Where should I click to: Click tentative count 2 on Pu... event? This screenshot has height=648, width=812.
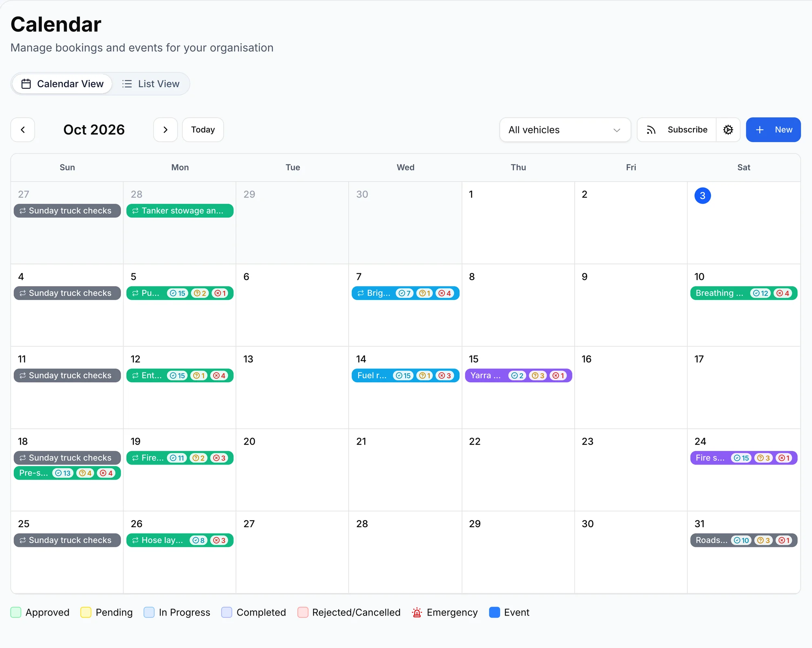200,293
